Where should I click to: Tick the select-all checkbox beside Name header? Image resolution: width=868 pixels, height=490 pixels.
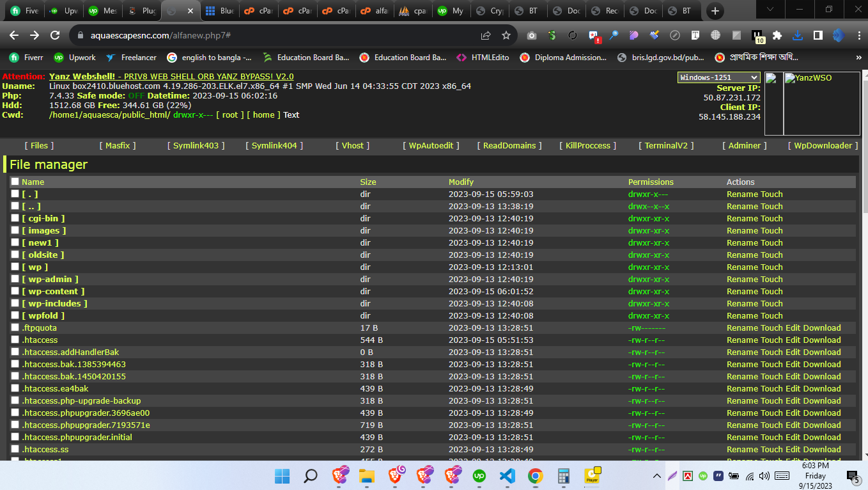(15, 182)
